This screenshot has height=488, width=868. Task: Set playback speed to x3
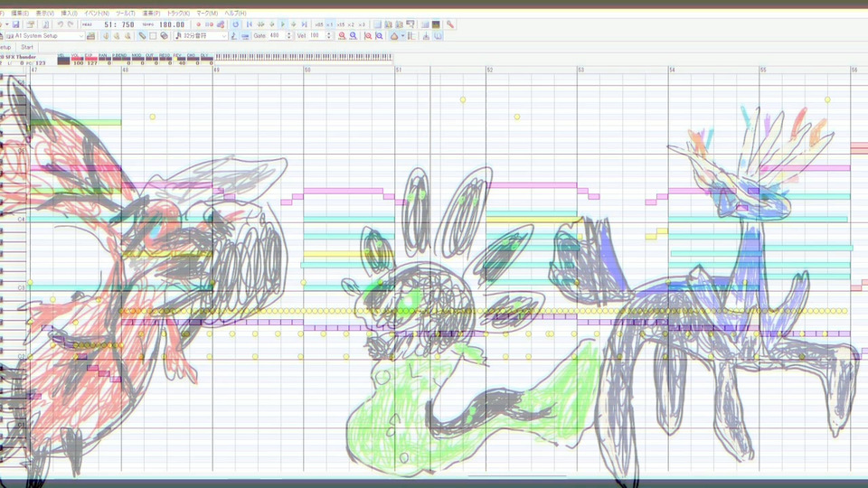click(x=362, y=24)
